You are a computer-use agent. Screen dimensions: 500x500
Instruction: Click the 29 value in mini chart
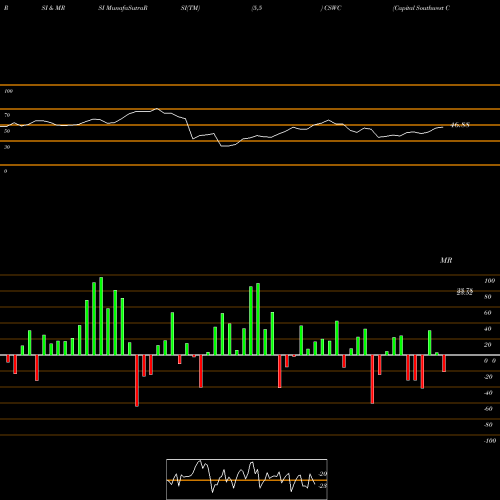(323, 474)
